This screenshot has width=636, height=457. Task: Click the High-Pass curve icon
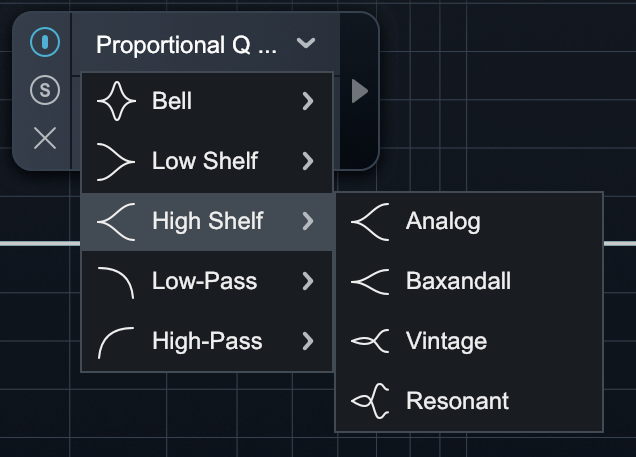[116, 341]
